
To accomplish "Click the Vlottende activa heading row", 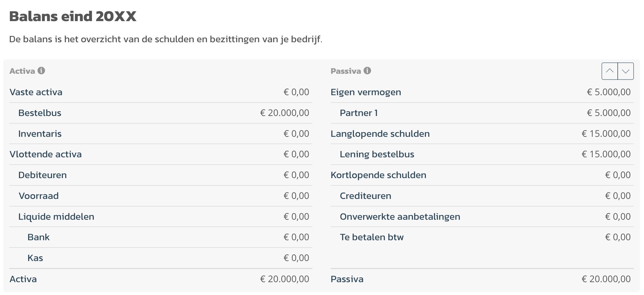I will tap(161, 154).
